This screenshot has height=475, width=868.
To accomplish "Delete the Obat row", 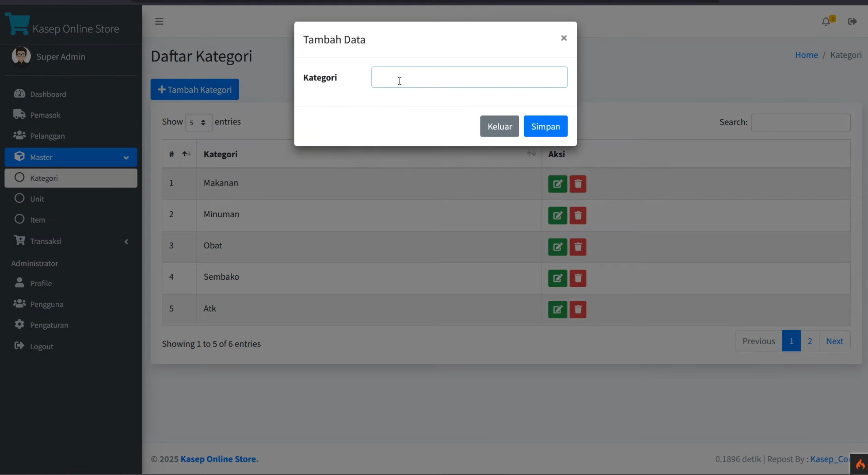I will click(578, 247).
